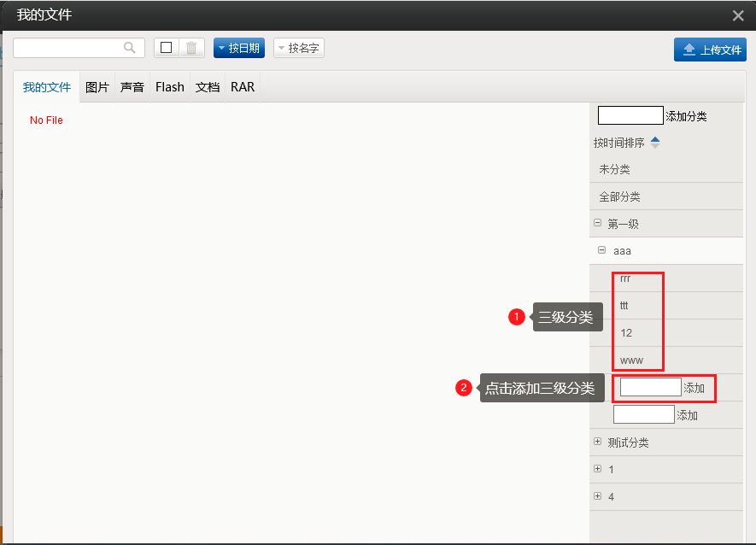Click the trash delete icon
The height and width of the screenshot is (545, 756).
coord(191,48)
